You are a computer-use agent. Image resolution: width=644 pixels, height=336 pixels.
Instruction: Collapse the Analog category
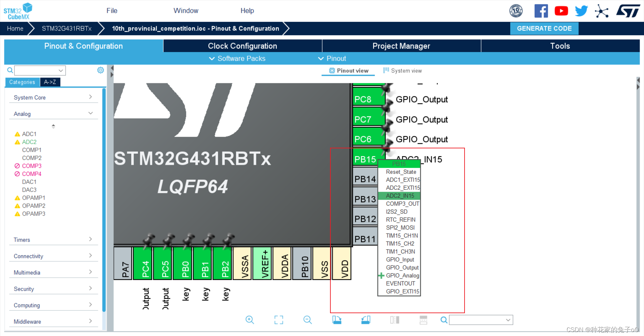point(53,114)
